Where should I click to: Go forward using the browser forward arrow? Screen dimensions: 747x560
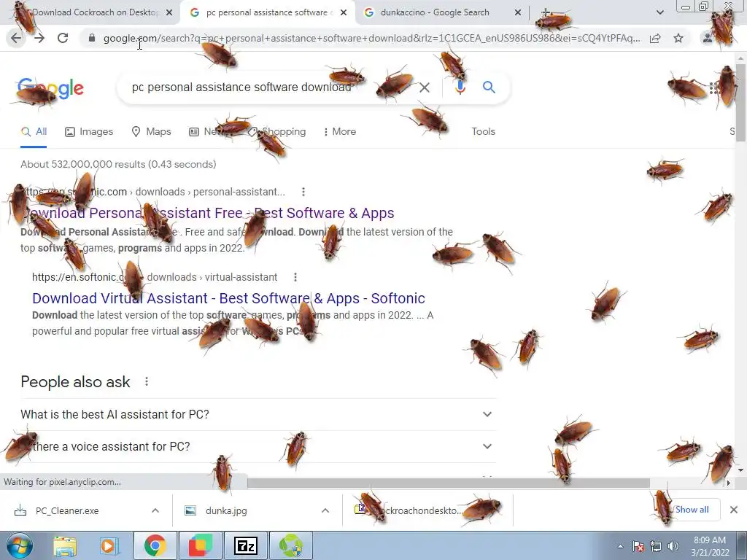coord(39,38)
